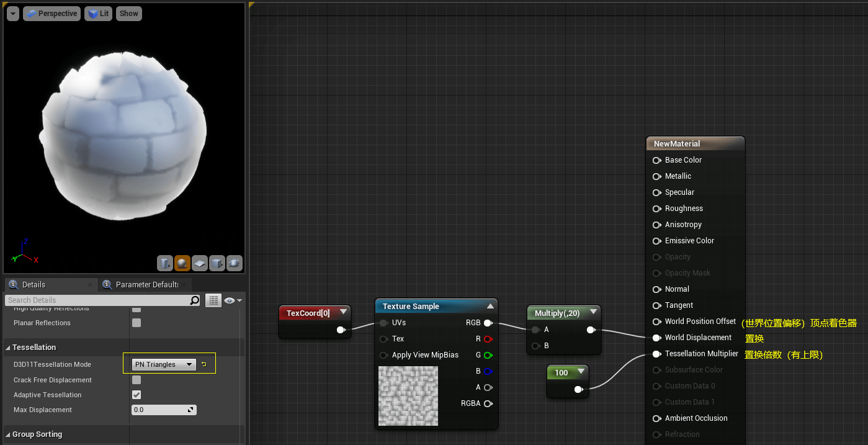
Task: Click the D3D11Tessellation Mode label
Action: pyautogui.click(x=52, y=364)
